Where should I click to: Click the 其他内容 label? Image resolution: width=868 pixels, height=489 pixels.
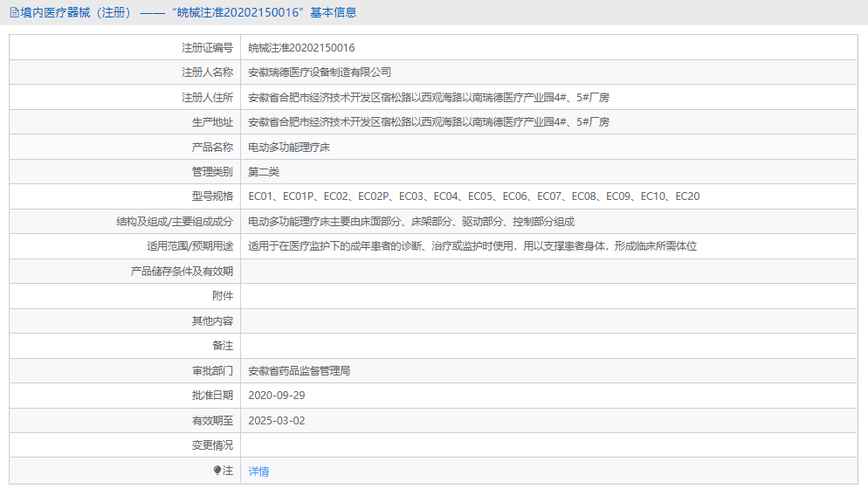click(x=212, y=321)
